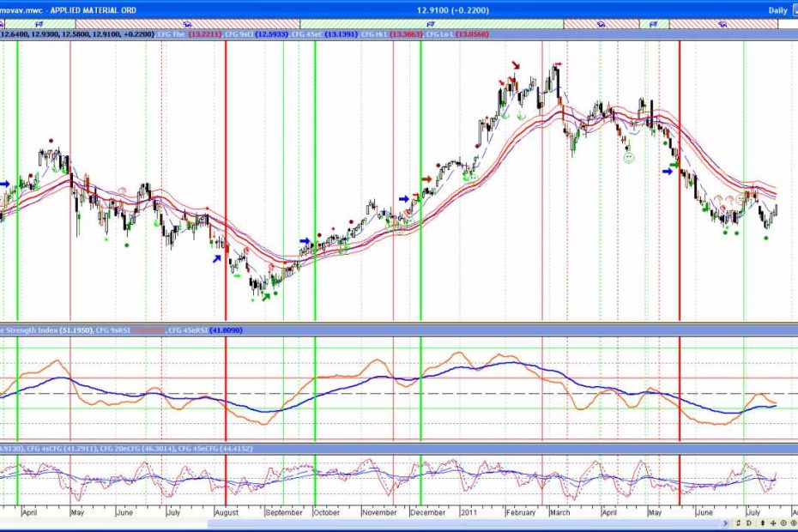Screen dimensions: 798x532
Task: Click the zoom in magnifier at bottom-right corner
Action: [793, 522]
